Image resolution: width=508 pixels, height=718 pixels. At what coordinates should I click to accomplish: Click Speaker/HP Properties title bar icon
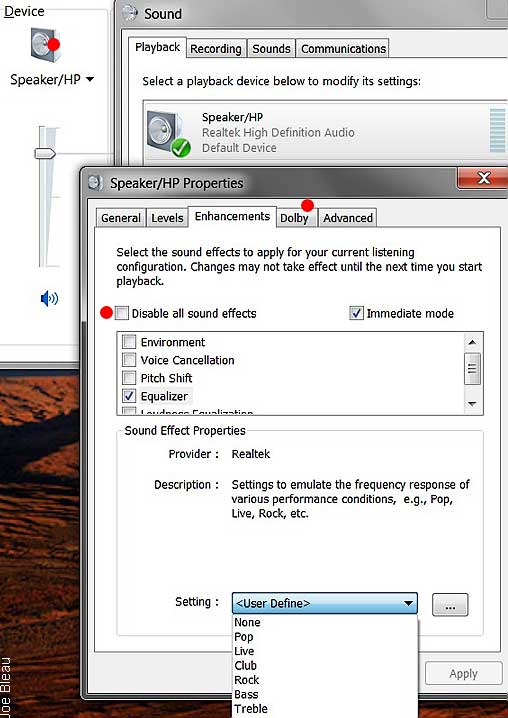tap(95, 183)
